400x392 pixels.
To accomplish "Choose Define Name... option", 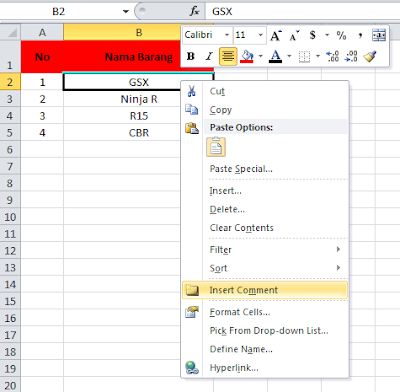I will (265, 349).
